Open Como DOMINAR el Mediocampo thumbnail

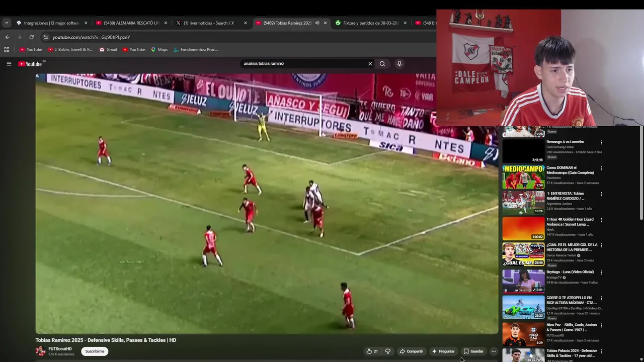pos(523,177)
